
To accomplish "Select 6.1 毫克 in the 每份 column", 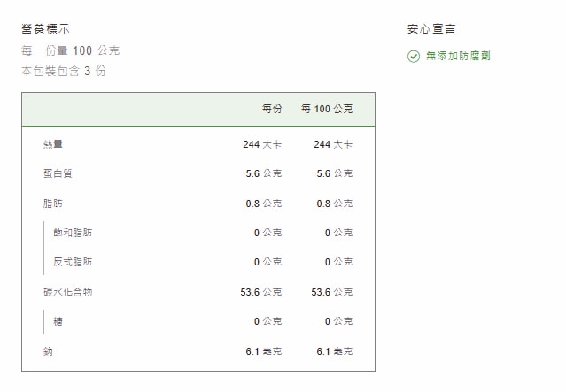I will [x=263, y=351].
